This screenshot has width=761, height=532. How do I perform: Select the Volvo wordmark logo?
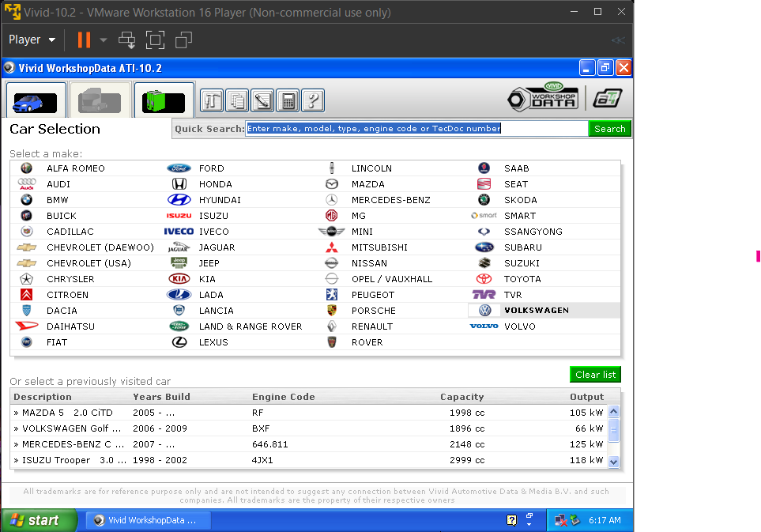click(x=484, y=326)
